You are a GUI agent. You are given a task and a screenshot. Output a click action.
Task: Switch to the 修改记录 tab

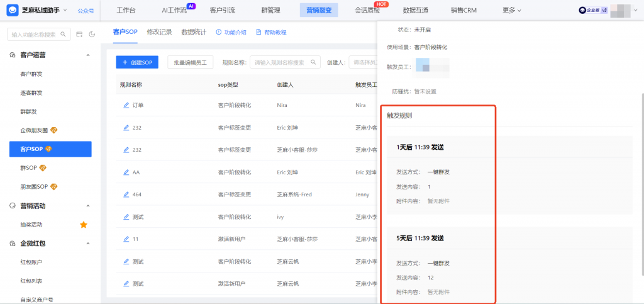[159, 31]
